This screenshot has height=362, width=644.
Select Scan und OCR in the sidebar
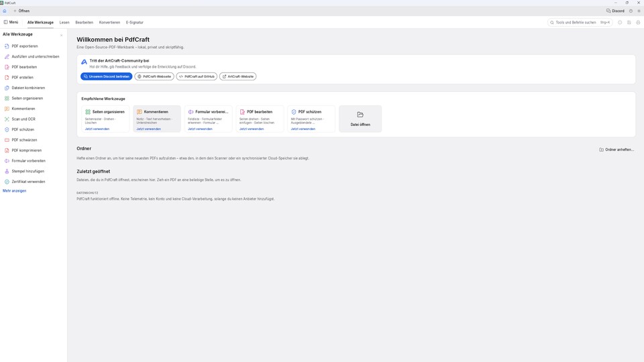[33, 119]
